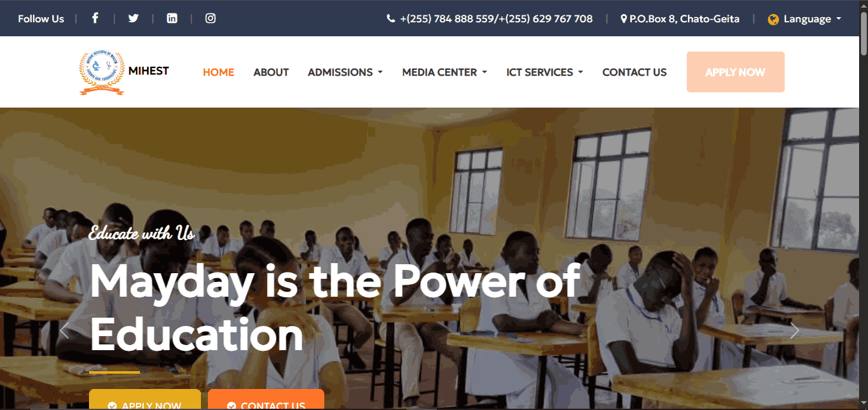Click the MIHEST logo emblem
The image size is (868, 410).
pos(102,73)
